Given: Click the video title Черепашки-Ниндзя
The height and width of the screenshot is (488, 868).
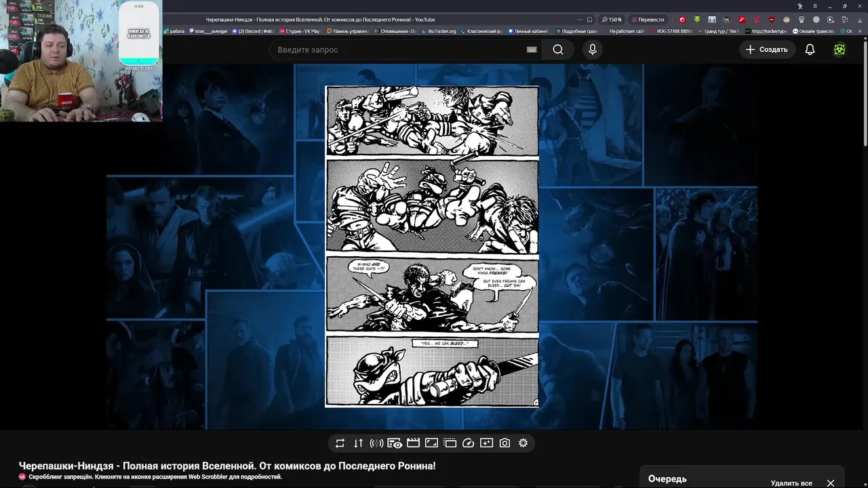Looking at the screenshot, I should (227, 466).
